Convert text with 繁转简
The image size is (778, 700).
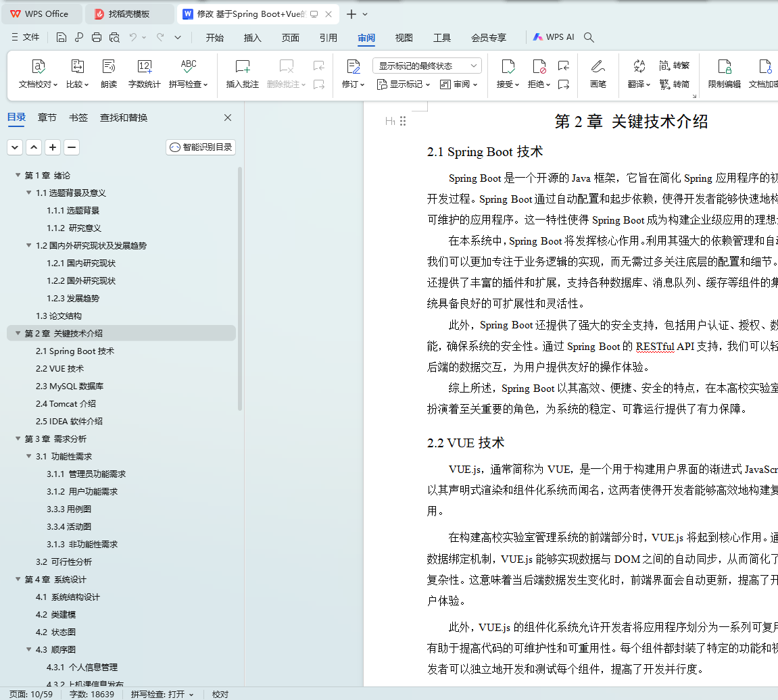click(x=675, y=84)
